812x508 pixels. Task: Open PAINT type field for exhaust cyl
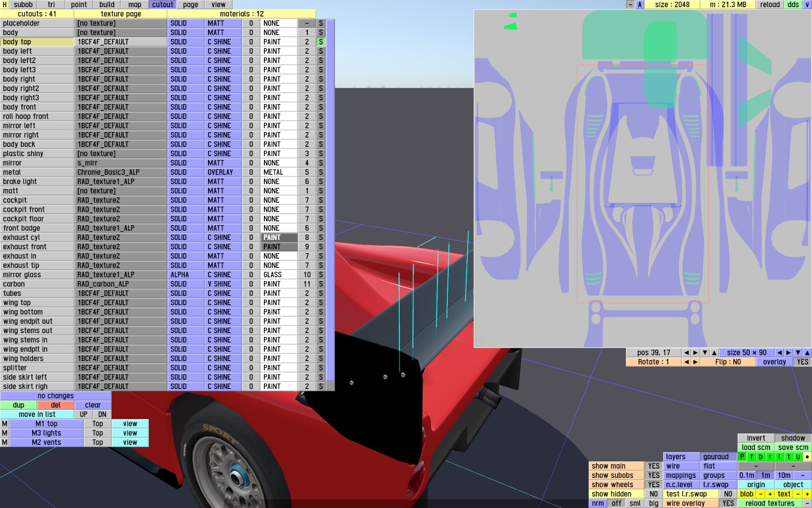pyautogui.click(x=278, y=237)
